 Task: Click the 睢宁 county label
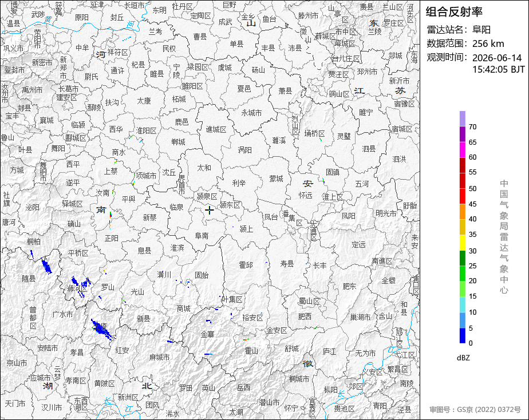pyautogui.click(x=366, y=112)
